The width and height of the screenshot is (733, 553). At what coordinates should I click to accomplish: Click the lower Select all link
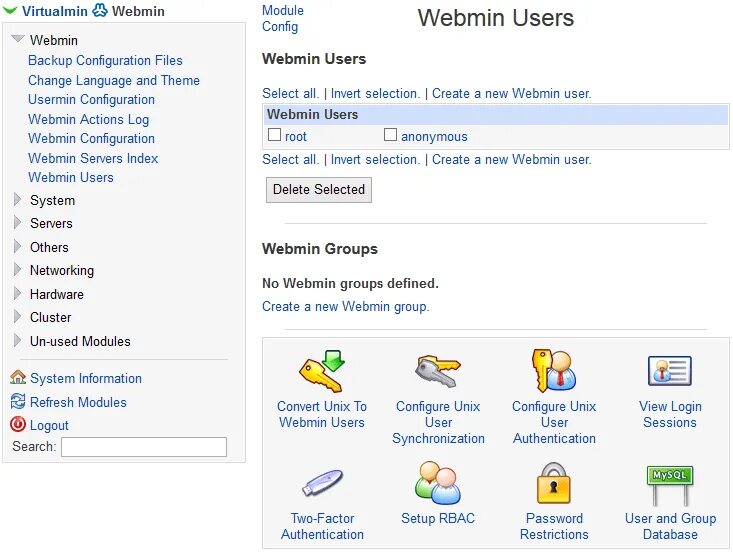pos(290,159)
